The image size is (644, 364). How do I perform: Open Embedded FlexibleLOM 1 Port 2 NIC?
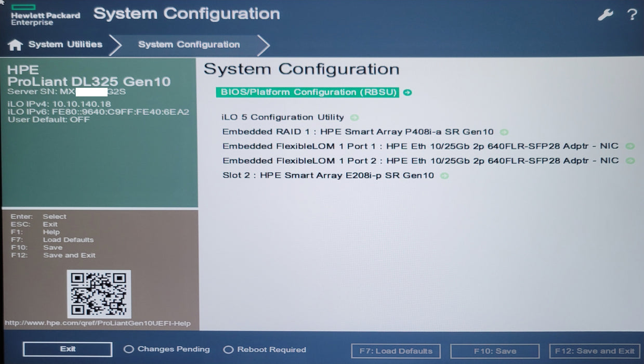(x=420, y=161)
